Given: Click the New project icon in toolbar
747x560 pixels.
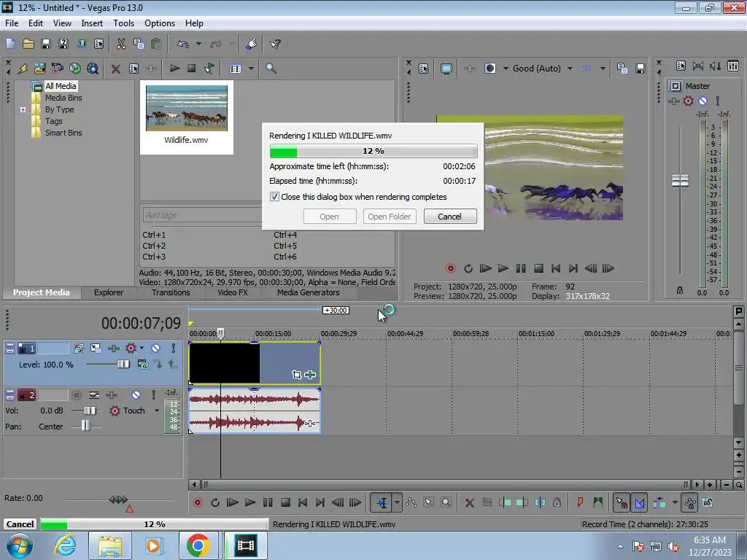Looking at the screenshot, I should tap(10, 44).
